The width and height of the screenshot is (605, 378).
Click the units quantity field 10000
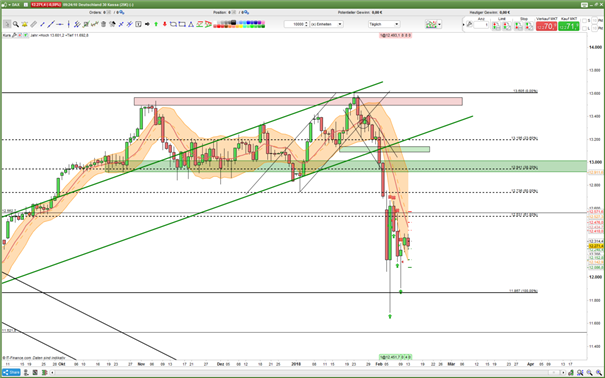click(296, 24)
